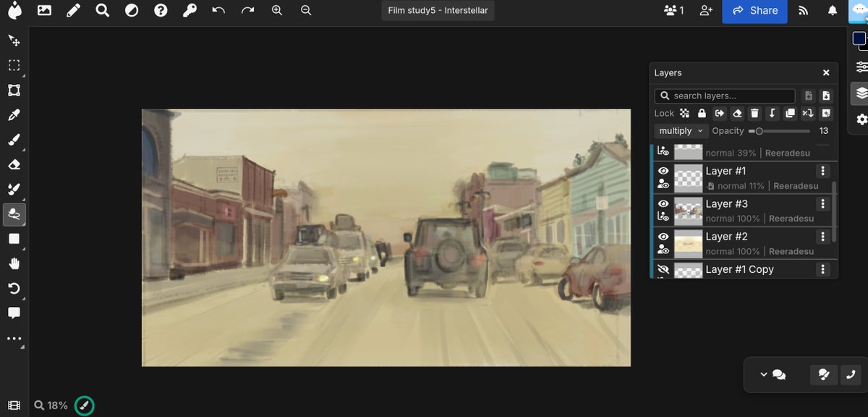Click the opacity slider handle
The image size is (868, 417).
pos(759,131)
